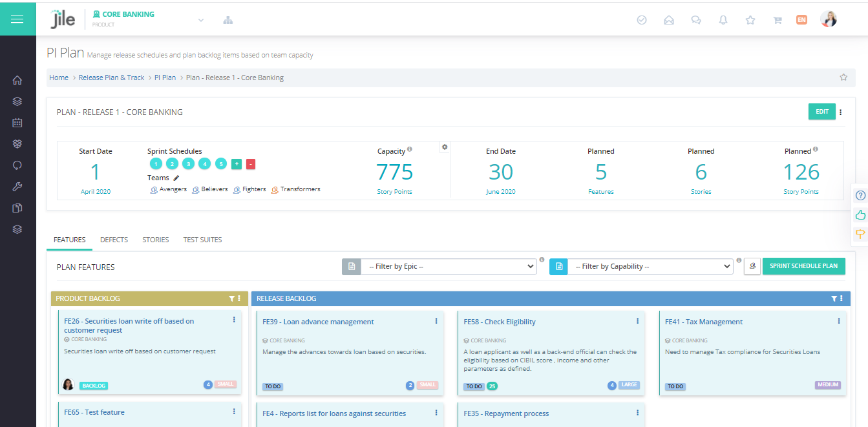The image size is (868, 427).
Task: Go to Home via sidebar house icon
Action: 17,80
